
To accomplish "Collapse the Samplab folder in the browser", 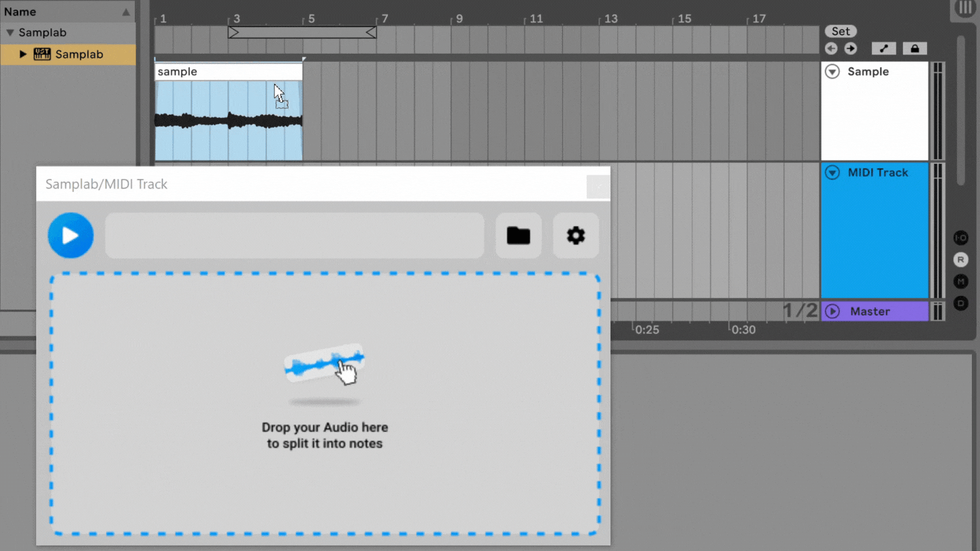I will (10, 33).
